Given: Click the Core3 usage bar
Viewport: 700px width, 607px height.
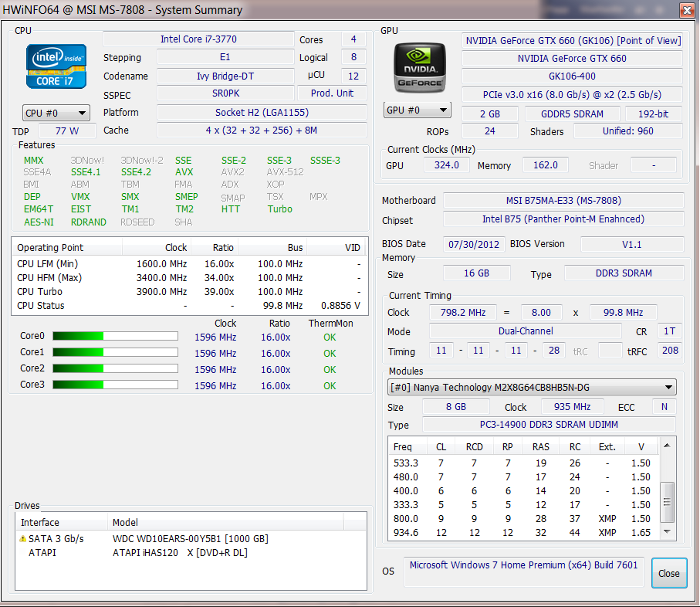Looking at the screenshot, I should pos(115,385).
